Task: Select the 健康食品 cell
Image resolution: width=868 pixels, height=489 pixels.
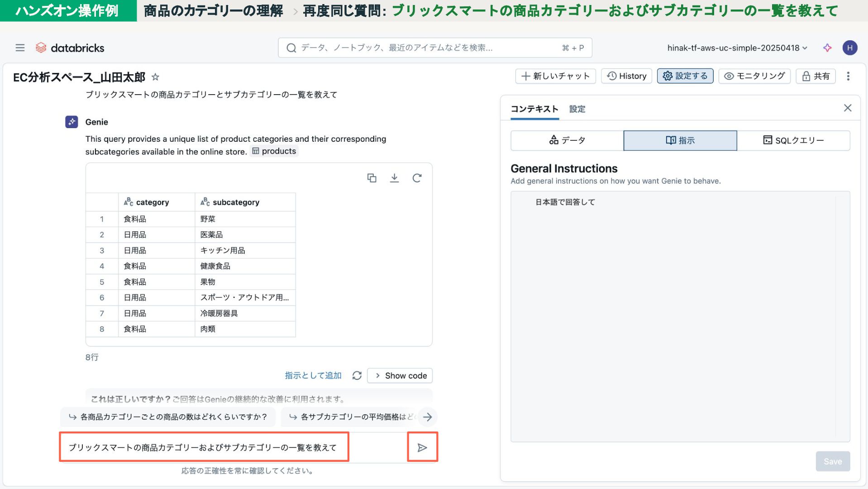Action: [245, 266]
